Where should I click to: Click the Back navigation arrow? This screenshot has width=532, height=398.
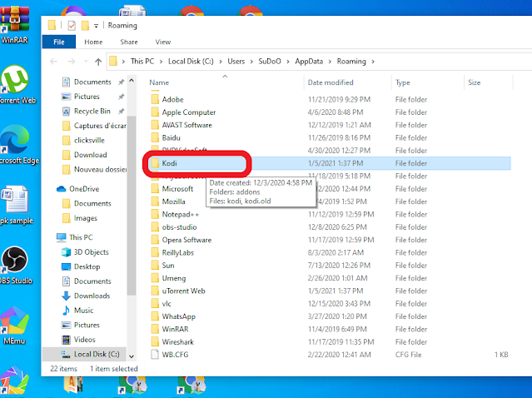point(53,62)
